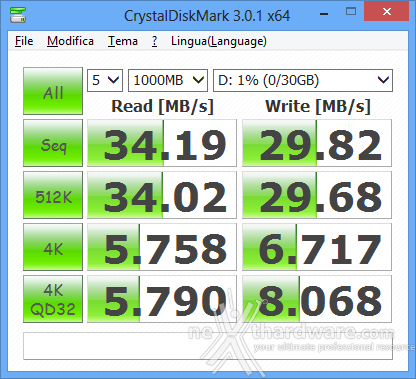Maximize the CrystalDiskMark window
The image size is (416, 379).
(x=351, y=12)
